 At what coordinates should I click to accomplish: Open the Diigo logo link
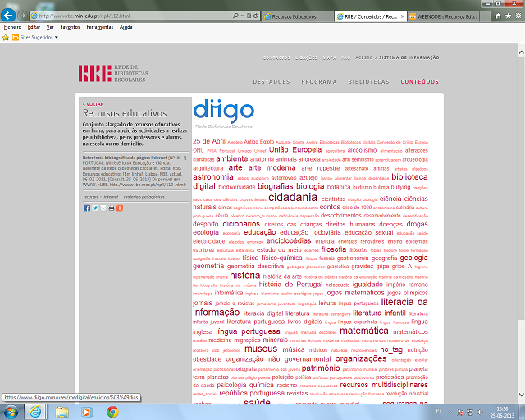pyautogui.click(x=223, y=112)
